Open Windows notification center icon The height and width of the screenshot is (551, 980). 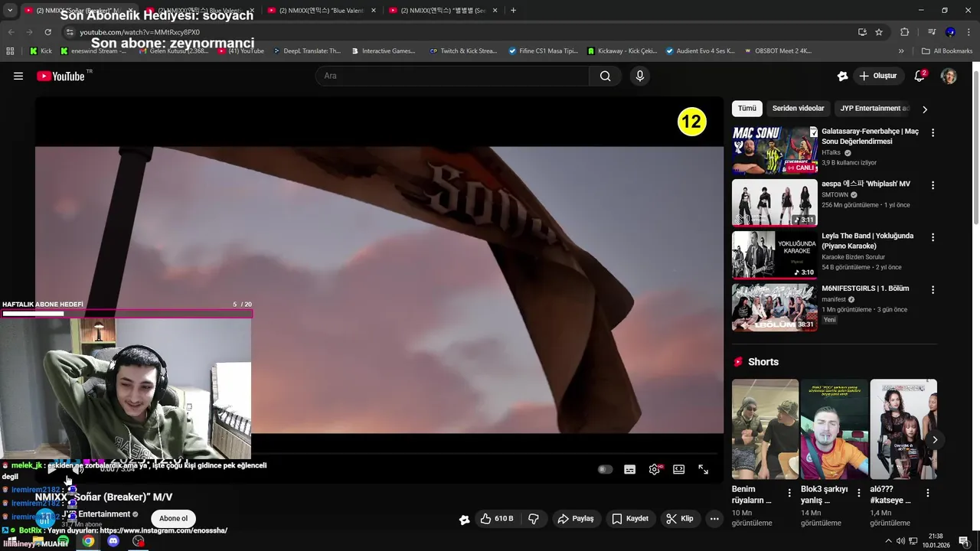tap(964, 541)
